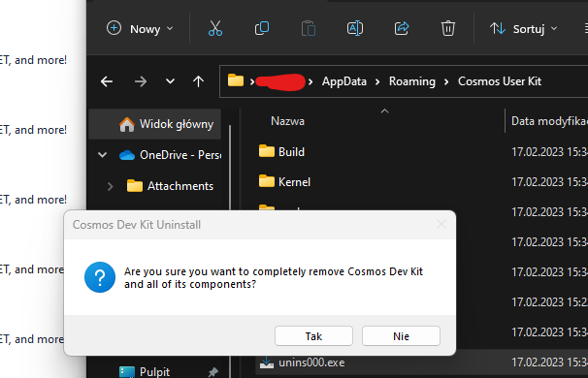Click the modification date of Kernel folder

coord(550,182)
